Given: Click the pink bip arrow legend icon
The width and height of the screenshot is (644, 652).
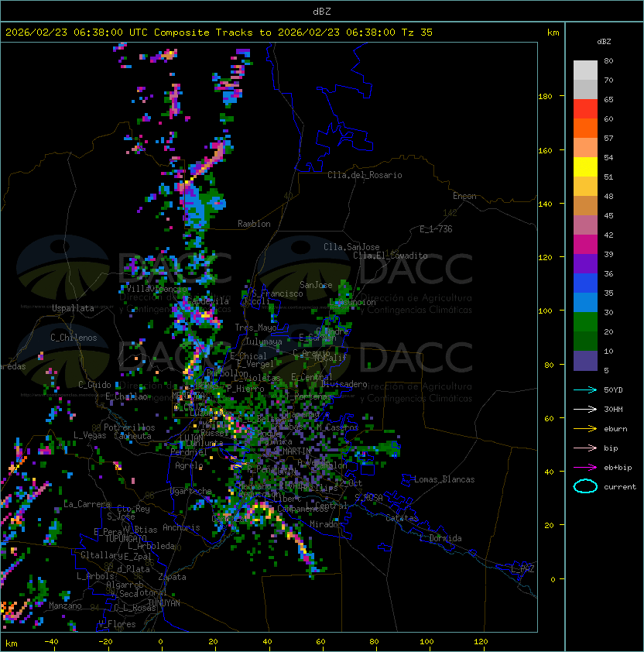Looking at the screenshot, I should point(585,448).
